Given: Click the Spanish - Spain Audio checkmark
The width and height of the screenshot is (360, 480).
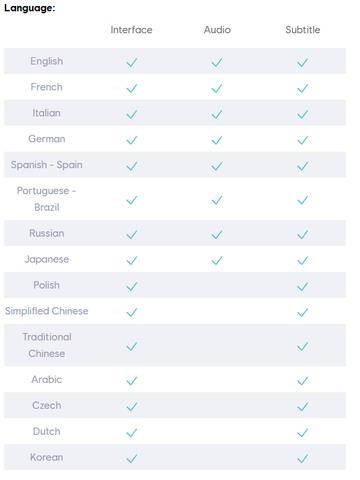Looking at the screenshot, I should coord(217,166).
